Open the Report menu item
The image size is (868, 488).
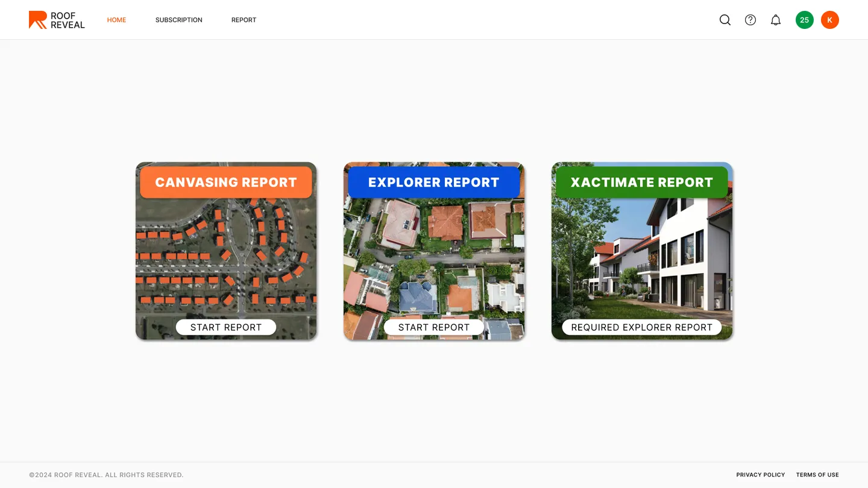tap(244, 20)
